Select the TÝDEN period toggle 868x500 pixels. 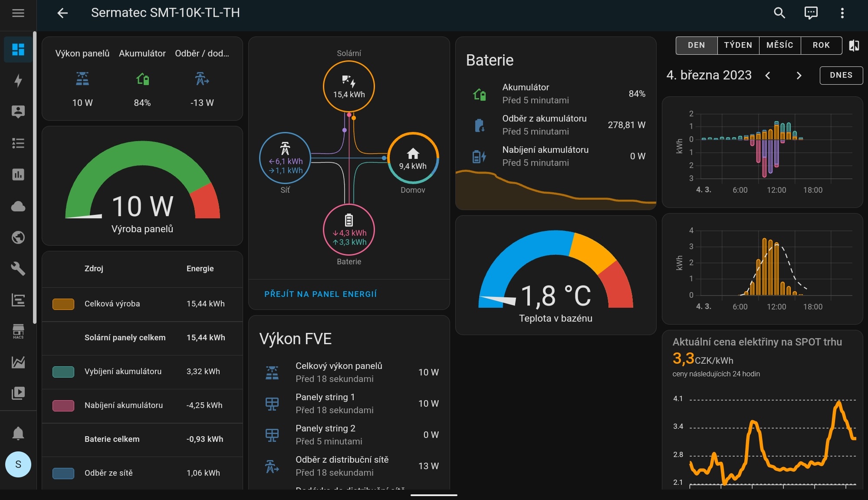tap(738, 45)
